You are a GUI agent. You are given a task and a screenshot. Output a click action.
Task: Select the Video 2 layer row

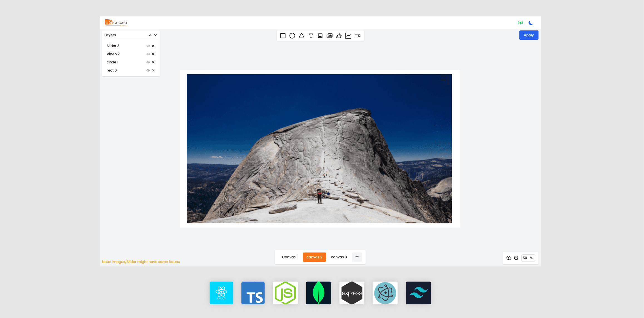pyautogui.click(x=131, y=54)
